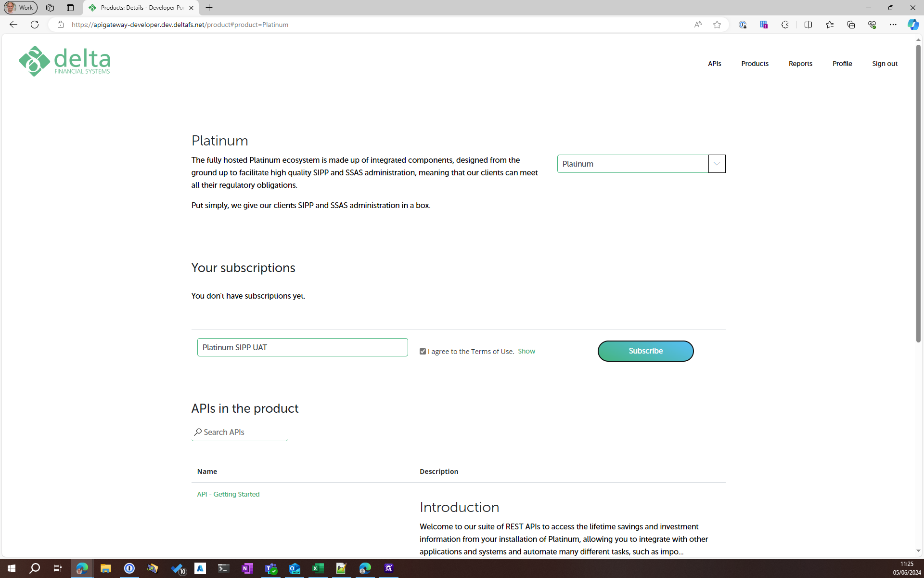View site information lock icon
Image resolution: width=924 pixels, height=578 pixels.
[x=61, y=25]
